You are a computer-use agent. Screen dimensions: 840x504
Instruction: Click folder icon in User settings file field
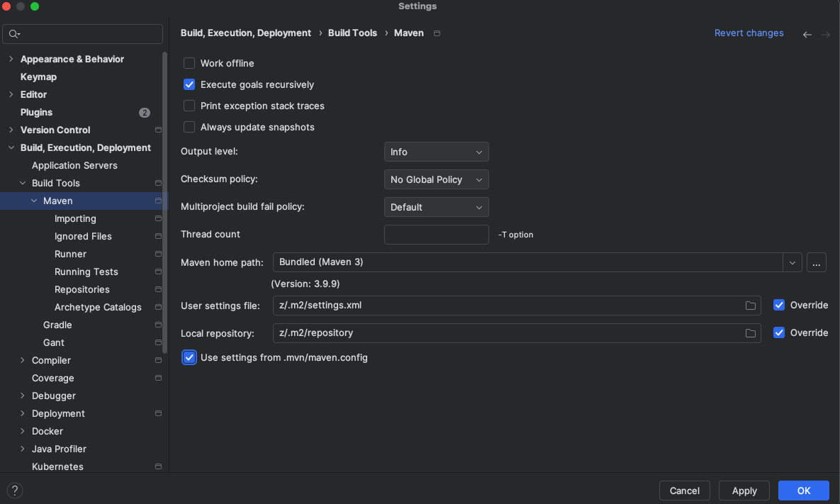pos(750,306)
